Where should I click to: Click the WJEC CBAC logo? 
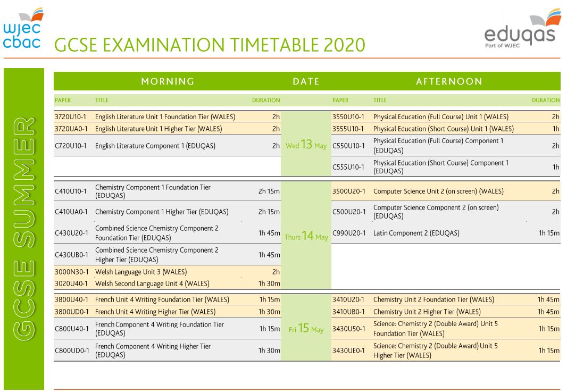click(23, 29)
